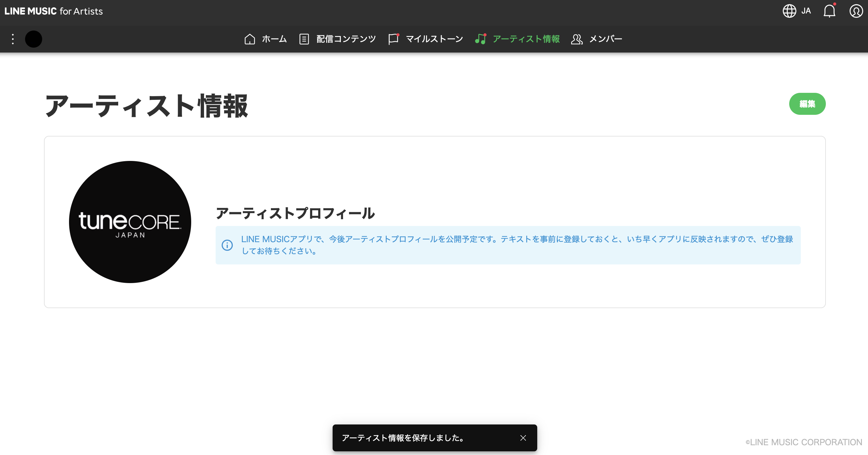868x455 pixels.
Task: Click the blue LINE MUSICアプリ notice text
Action: tap(517, 245)
